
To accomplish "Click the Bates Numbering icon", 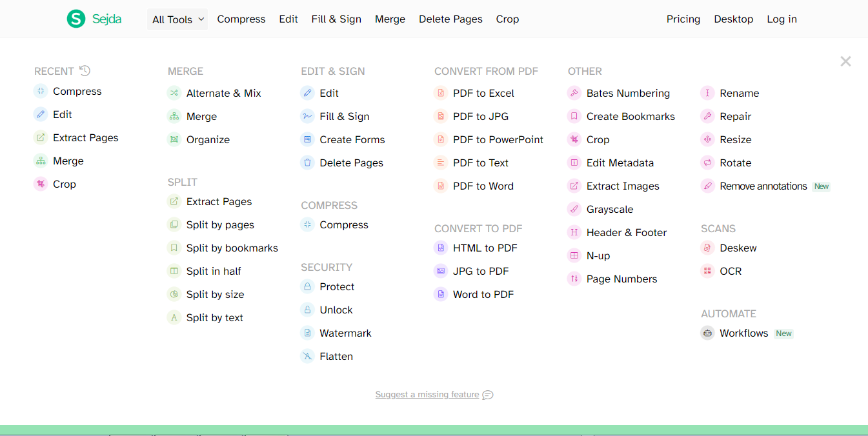I will coord(574,93).
